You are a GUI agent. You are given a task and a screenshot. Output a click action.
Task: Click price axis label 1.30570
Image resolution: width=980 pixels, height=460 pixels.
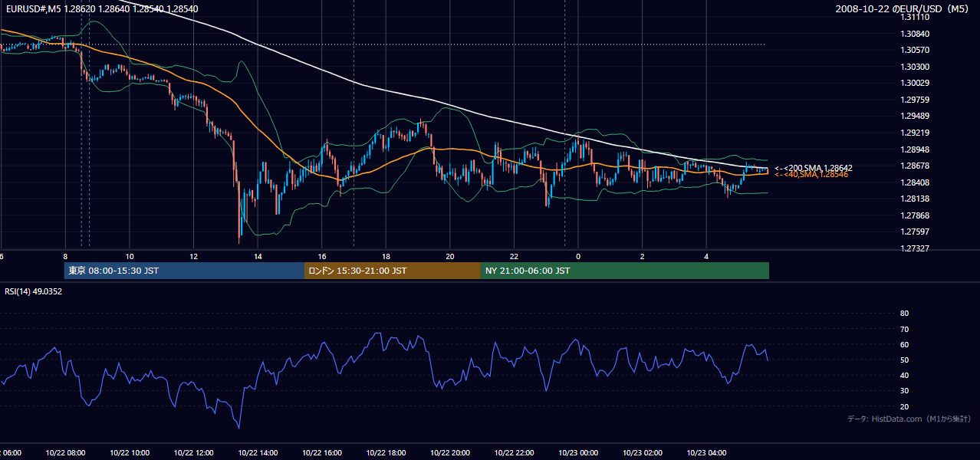tap(915, 50)
